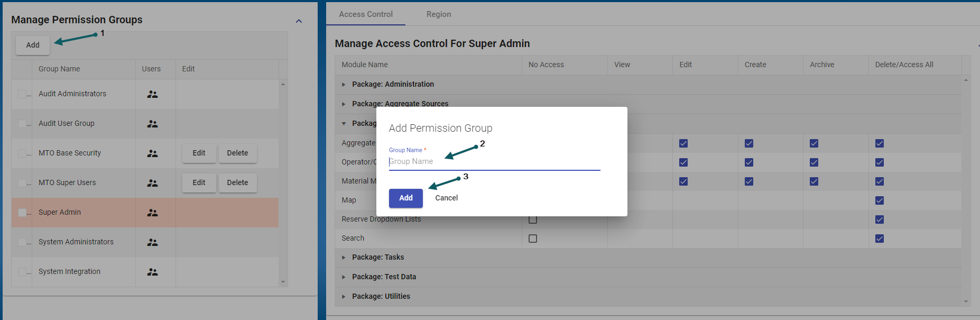Click Add in the Add Permission Group dialog
The height and width of the screenshot is (320, 980).
(x=405, y=198)
